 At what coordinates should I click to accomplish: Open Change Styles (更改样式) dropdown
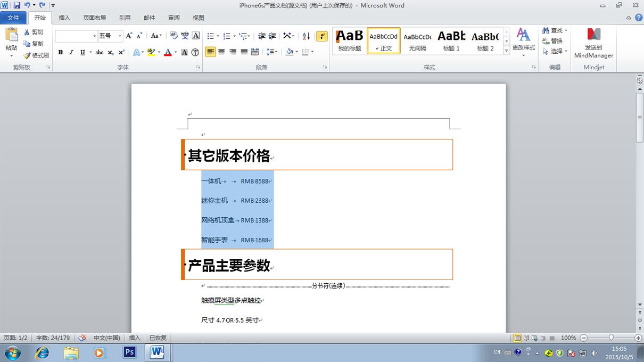pos(524,43)
